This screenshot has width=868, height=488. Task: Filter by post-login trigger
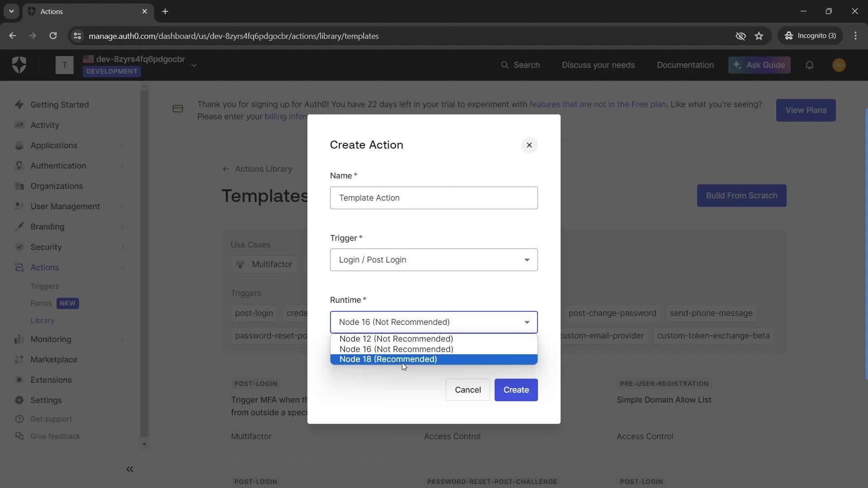254,313
